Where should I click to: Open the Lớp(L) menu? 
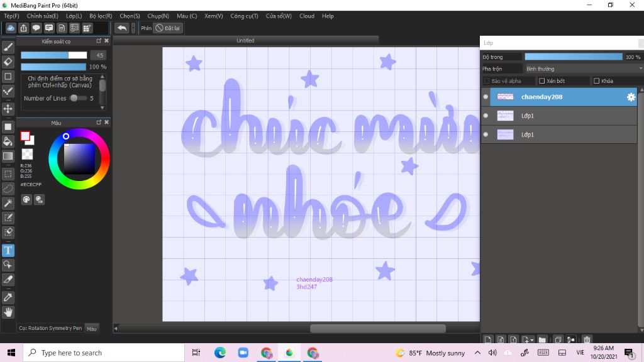pyautogui.click(x=74, y=16)
